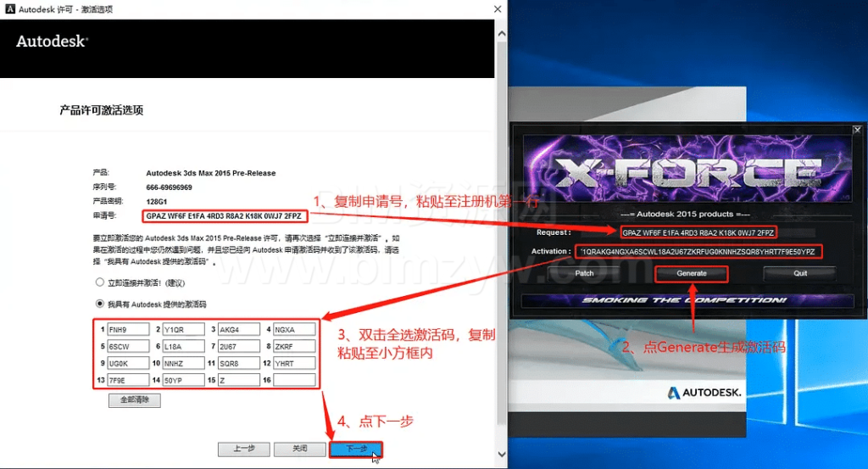The image size is (868, 469).
Task: Click the Autodesk logo in the black header
Action: coord(52,41)
